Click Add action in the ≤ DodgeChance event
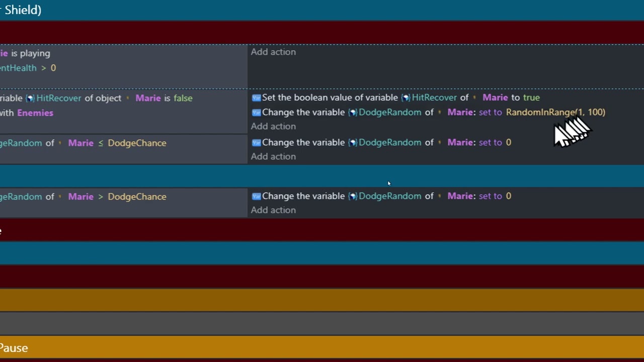Viewport: 644px width, 362px height. [x=273, y=156]
